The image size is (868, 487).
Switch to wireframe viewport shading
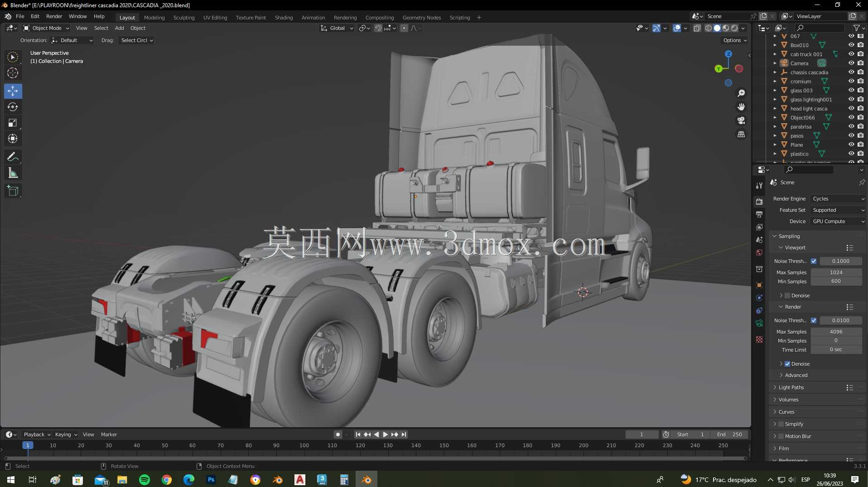click(708, 28)
